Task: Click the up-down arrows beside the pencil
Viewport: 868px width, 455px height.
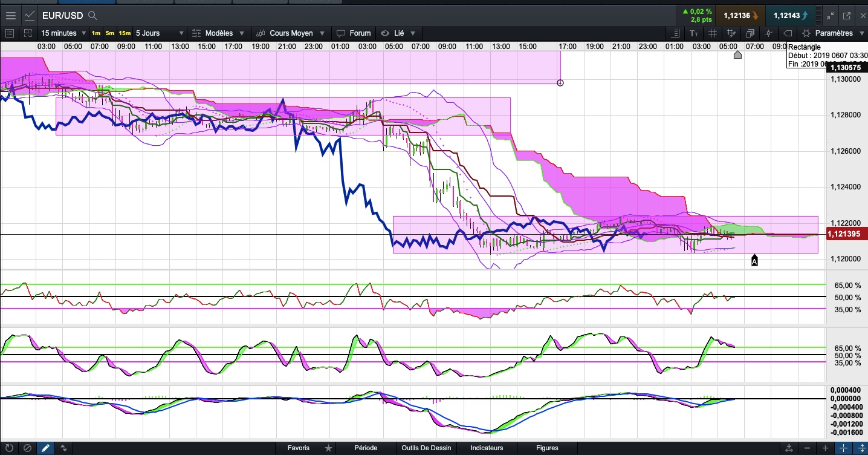Action: tap(63, 448)
